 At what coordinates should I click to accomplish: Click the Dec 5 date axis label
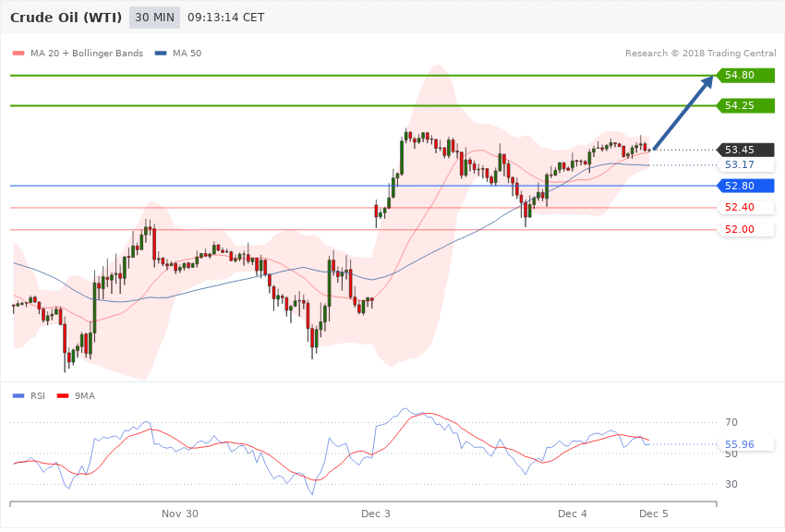pos(653,514)
